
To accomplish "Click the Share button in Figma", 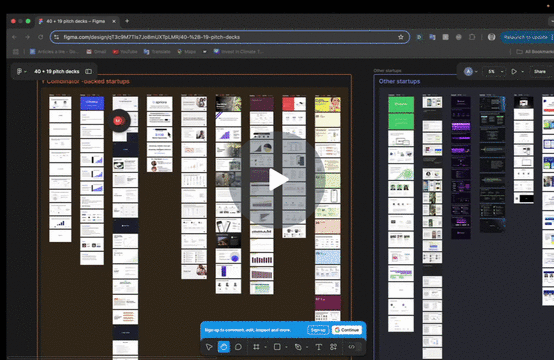I will tap(540, 71).
